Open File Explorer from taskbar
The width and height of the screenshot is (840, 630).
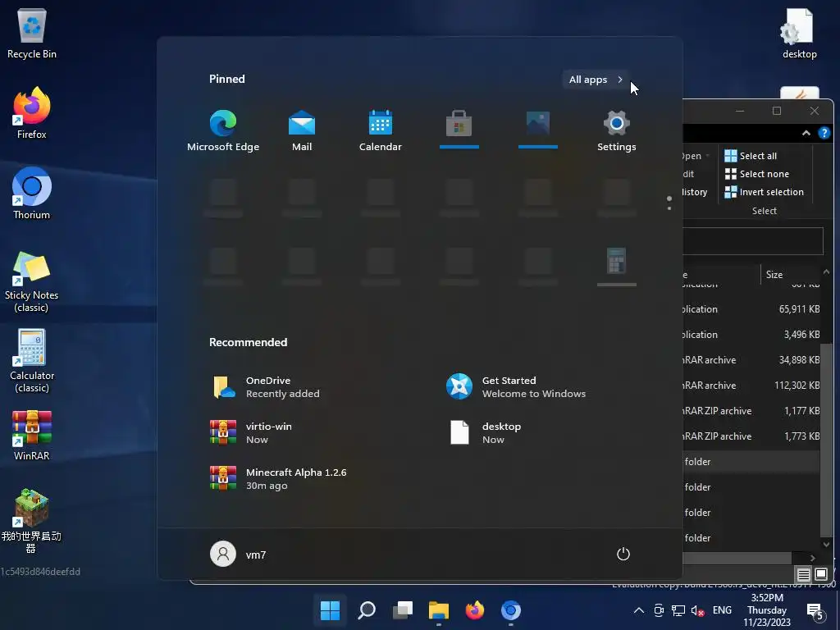[x=439, y=609]
